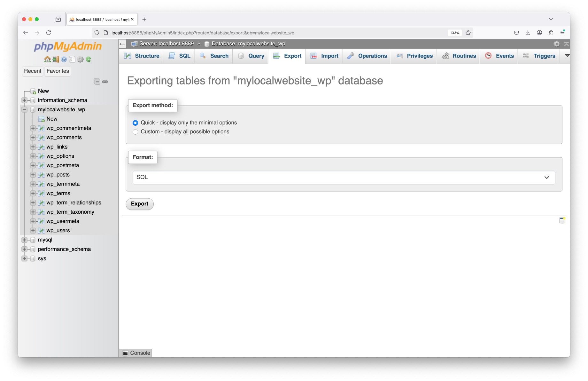Open navigation panel settings gear
588x381 pixels.
[80, 59]
